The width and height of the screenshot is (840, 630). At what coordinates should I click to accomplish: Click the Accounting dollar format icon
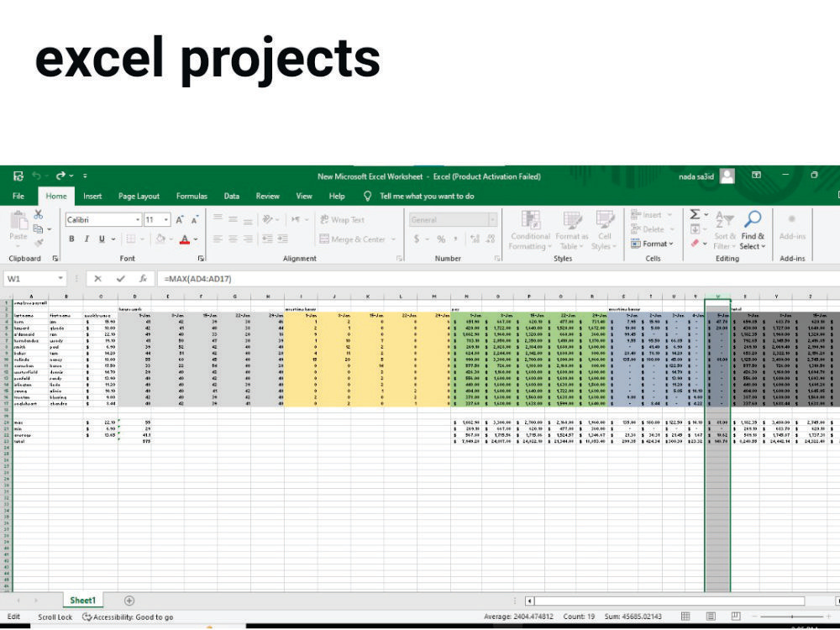click(x=417, y=239)
